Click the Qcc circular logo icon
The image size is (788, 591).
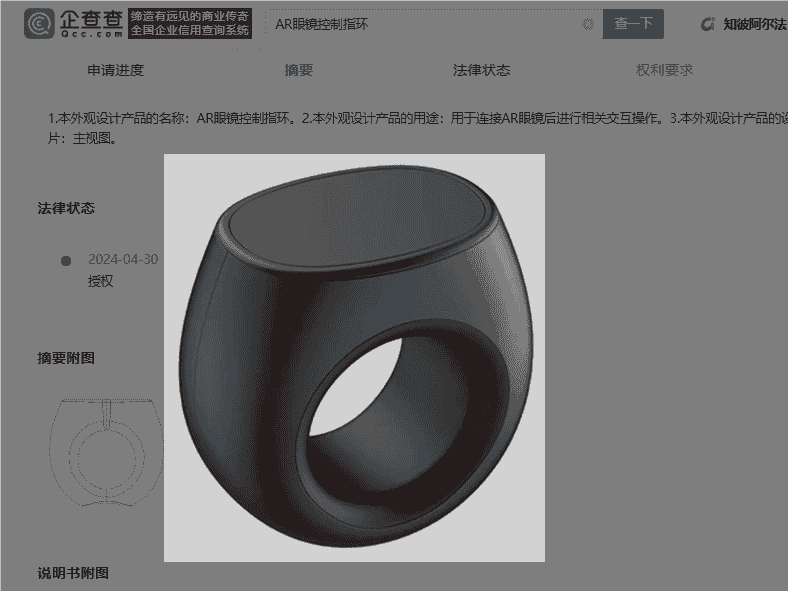(x=39, y=23)
